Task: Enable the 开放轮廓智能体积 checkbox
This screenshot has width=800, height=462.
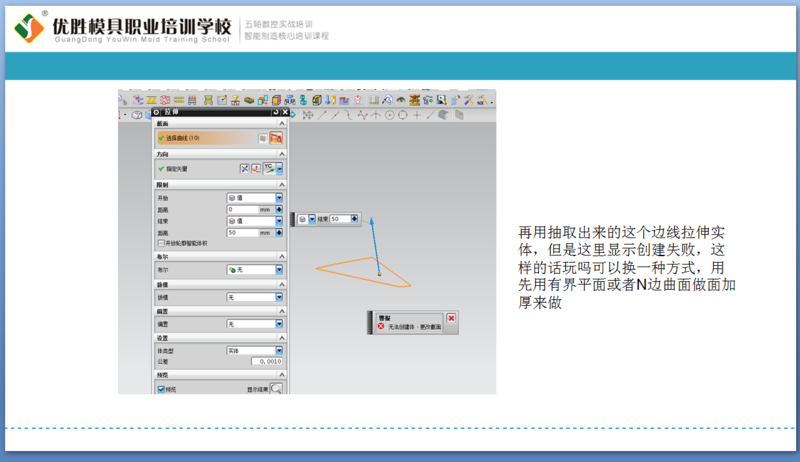Action: 161,243
